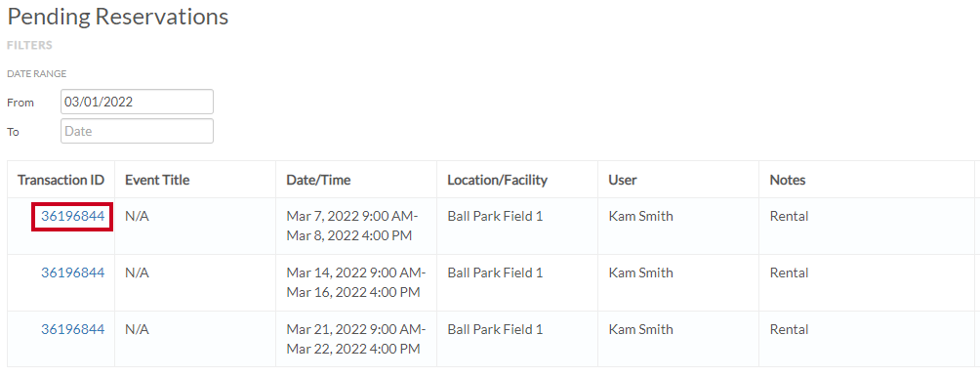980x377 pixels.
Task: Click the Mar 14, 2022 date/time cell
Action: click(355, 282)
